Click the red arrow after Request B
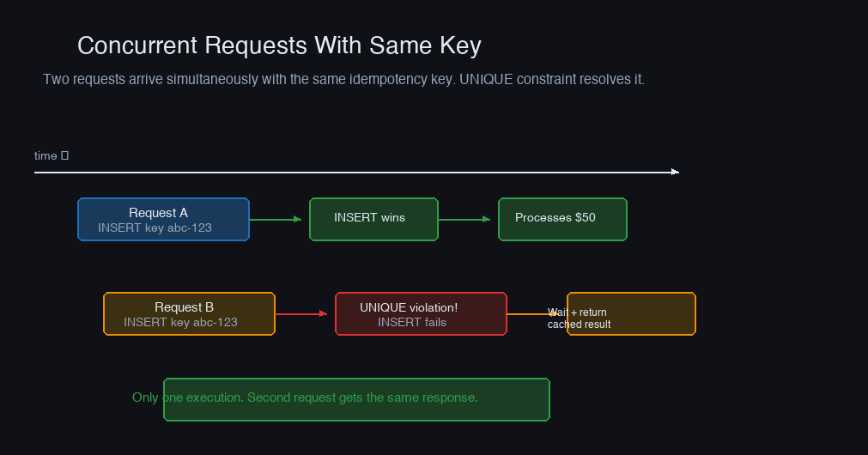 tap(301, 314)
